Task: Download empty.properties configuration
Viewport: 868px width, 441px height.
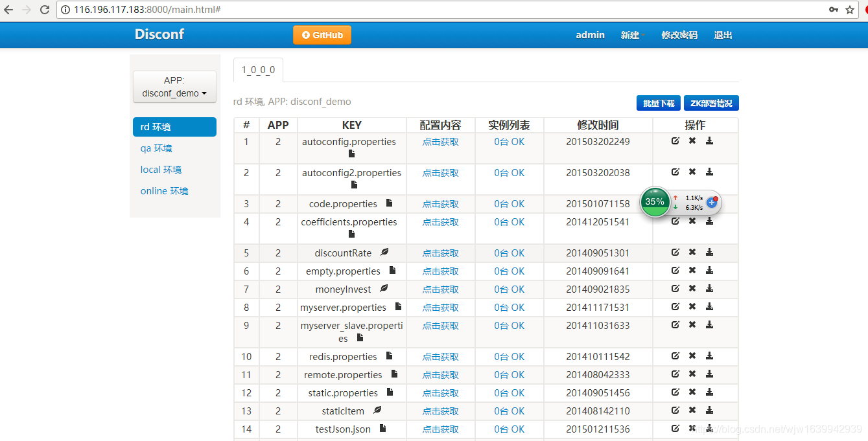Action: [709, 270]
